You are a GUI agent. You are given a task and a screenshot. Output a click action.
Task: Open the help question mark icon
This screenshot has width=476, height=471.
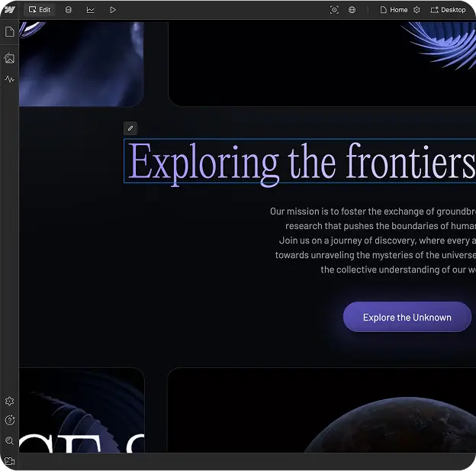pyautogui.click(x=10, y=421)
